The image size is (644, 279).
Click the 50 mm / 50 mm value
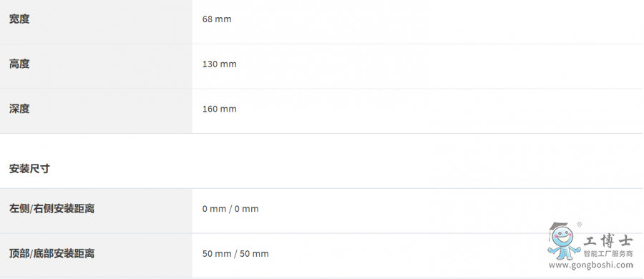click(235, 254)
